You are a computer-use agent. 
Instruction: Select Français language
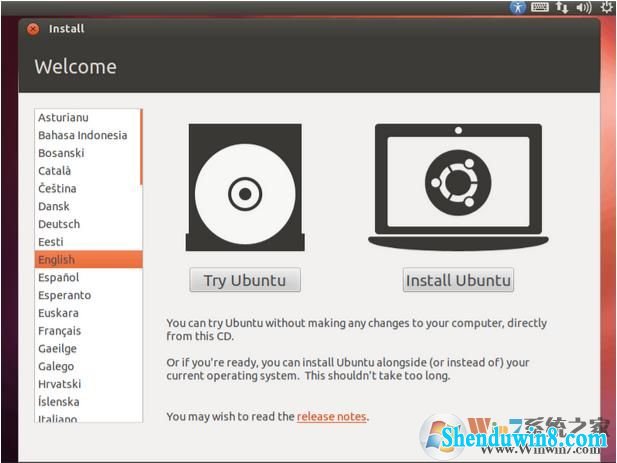tap(88, 331)
